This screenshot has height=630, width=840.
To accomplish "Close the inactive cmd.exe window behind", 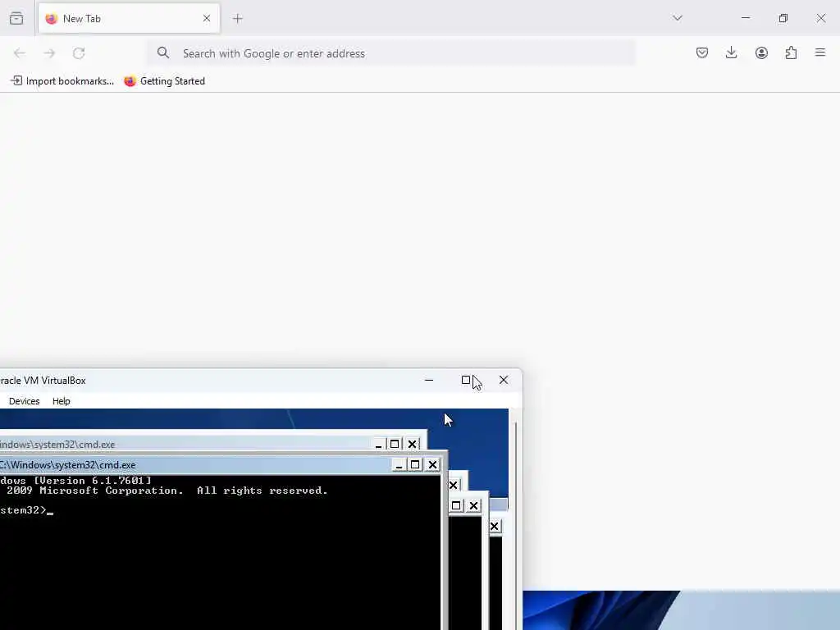I will pos(412,444).
